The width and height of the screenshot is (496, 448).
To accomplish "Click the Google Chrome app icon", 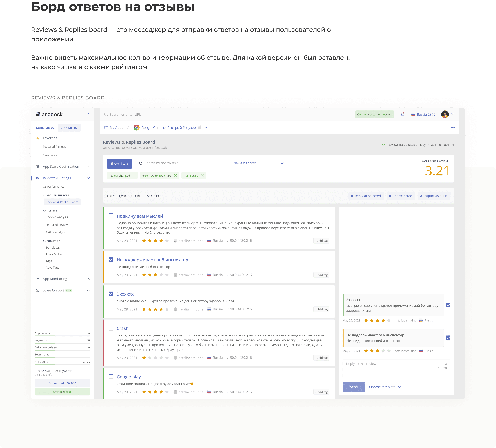I will (136, 128).
